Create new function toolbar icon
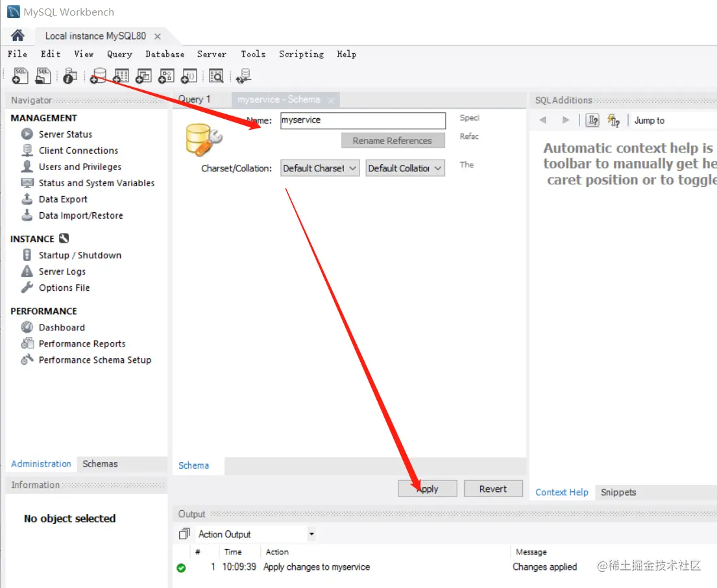The height and width of the screenshot is (588, 717). [x=189, y=76]
